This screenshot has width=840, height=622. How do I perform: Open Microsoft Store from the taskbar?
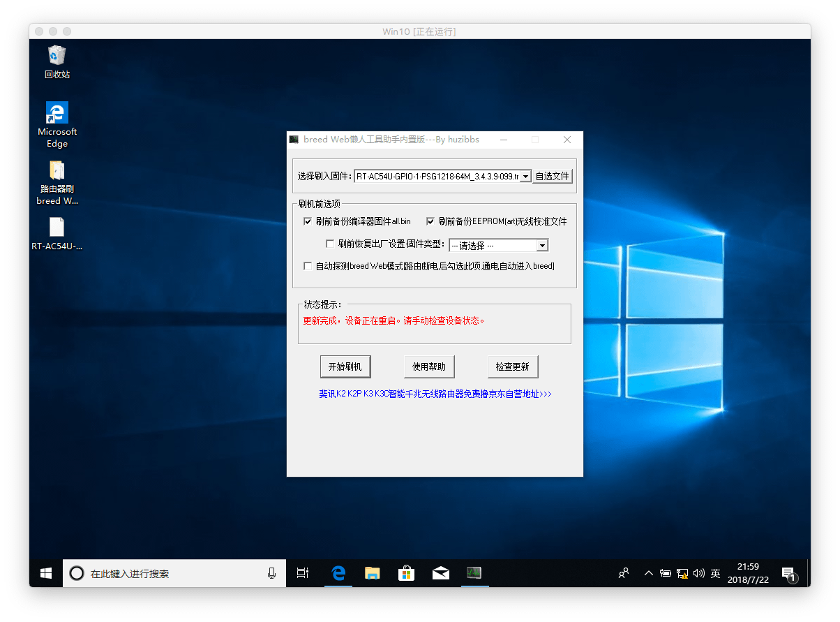tap(406, 573)
